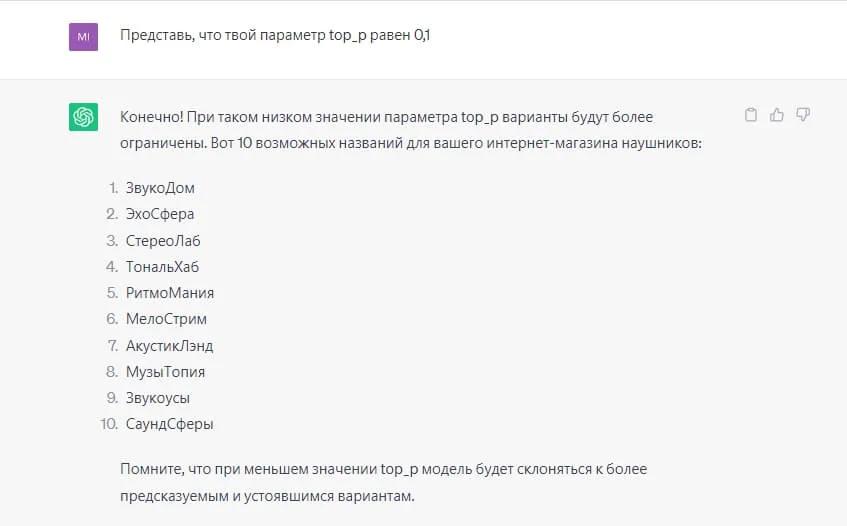The width and height of the screenshot is (847, 526).
Task: Select the АкустикЛэнд list entry
Action: pyautogui.click(x=169, y=346)
